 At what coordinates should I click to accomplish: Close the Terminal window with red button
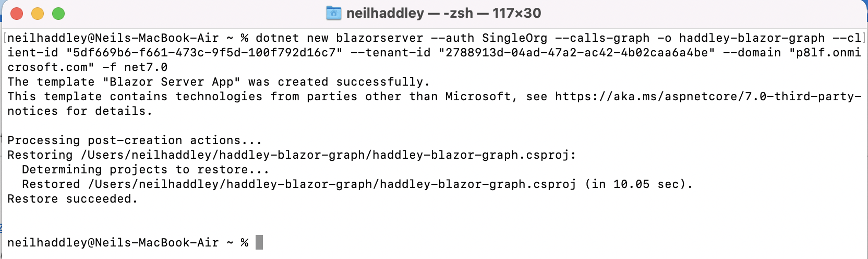pyautogui.click(x=17, y=14)
